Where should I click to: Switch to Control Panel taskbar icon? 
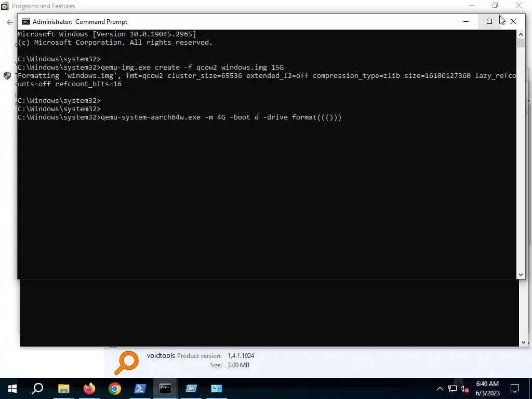(217, 389)
